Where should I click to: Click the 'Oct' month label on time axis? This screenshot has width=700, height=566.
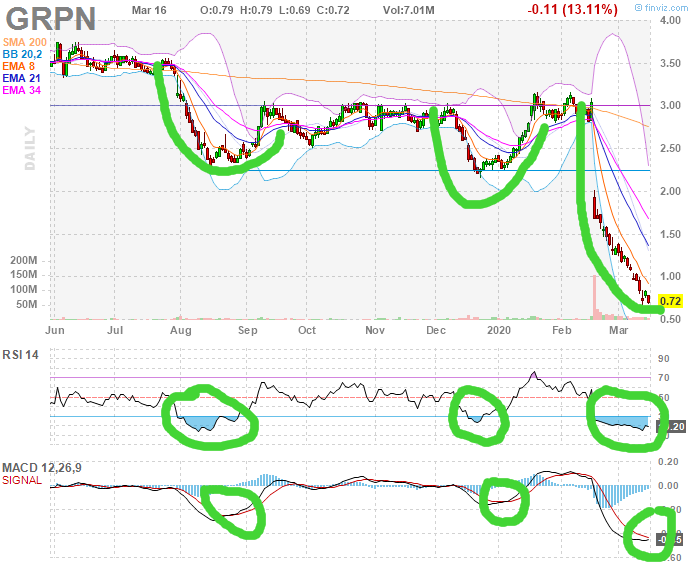click(x=307, y=330)
